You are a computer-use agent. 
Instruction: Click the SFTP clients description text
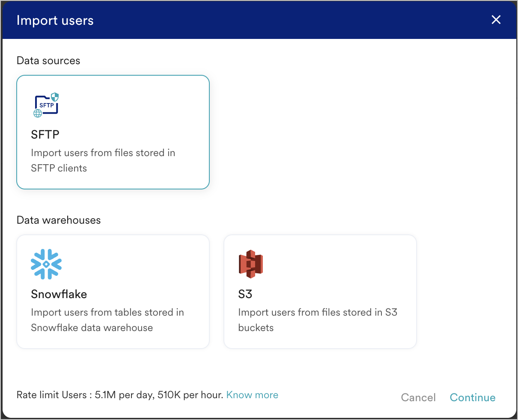pyautogui.click(x=103, y=160)
